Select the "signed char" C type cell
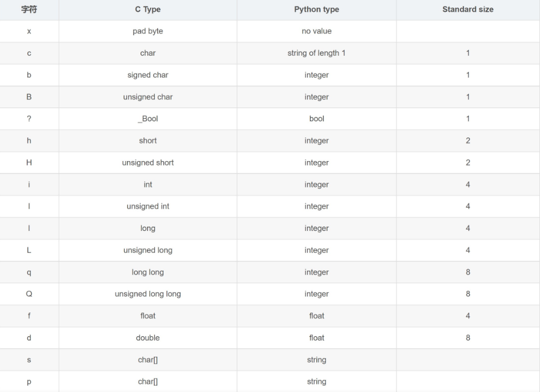The height and width of the screenshot is (392, 540). coord(148,75)
